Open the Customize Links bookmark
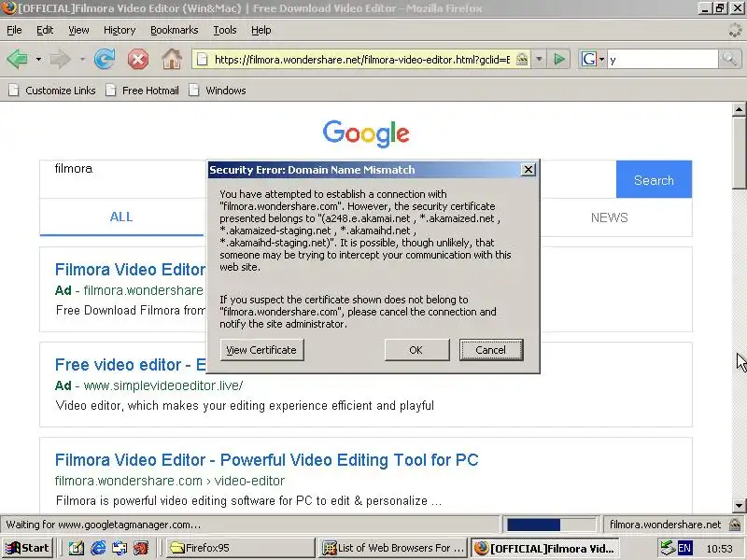This screenshot has height=560, width=747. coord(52,91)
